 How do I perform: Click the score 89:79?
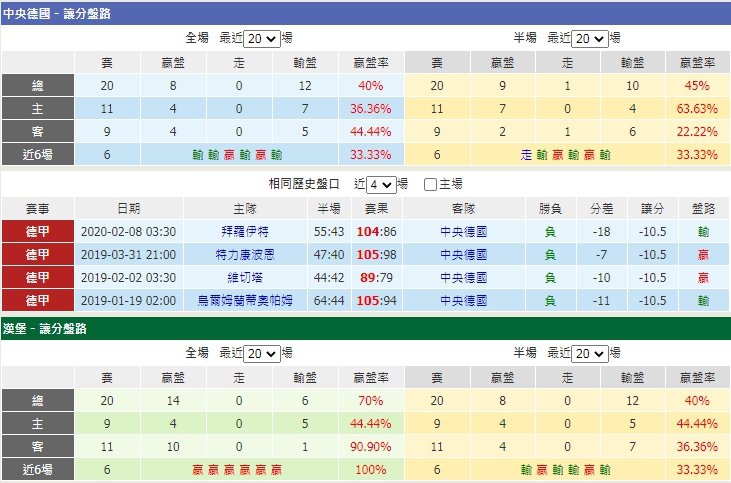click(376, 277)
